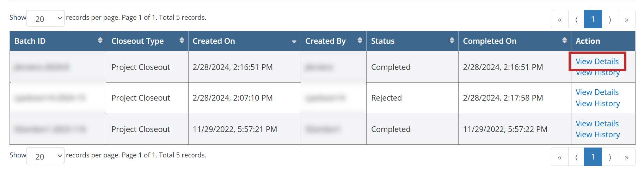
Task: Go to next page in bottom pagination
Action: coord(610,157)
